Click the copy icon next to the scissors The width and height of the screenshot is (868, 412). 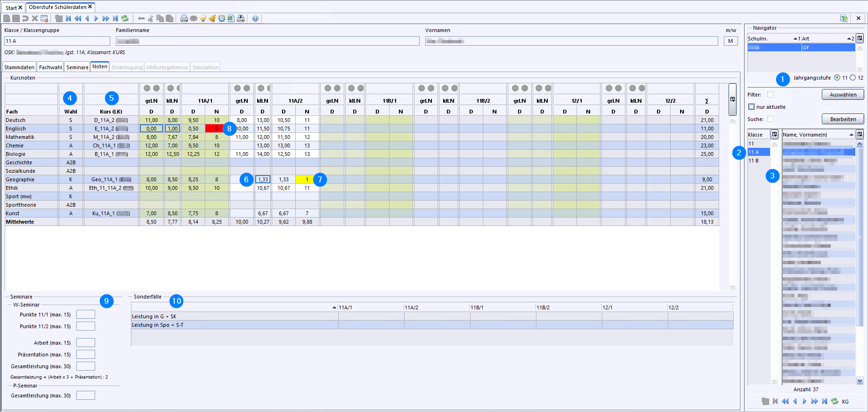(x=160, y=18)
